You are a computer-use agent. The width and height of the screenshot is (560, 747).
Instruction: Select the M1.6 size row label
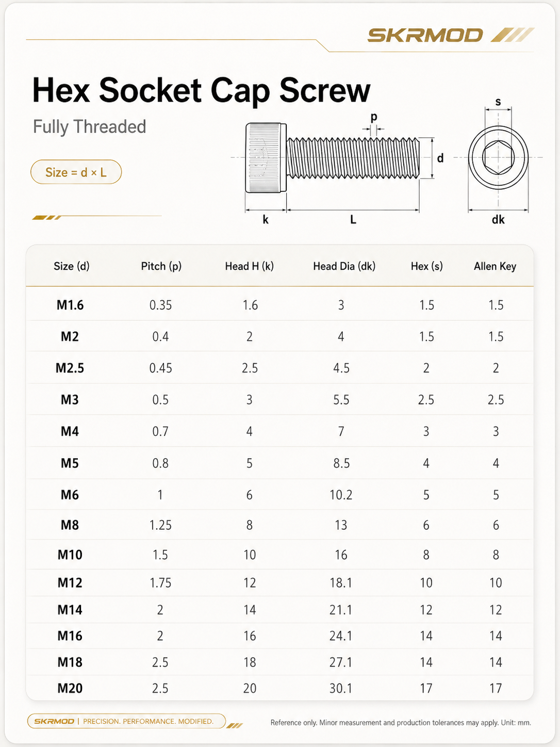(x=70, y=305)
